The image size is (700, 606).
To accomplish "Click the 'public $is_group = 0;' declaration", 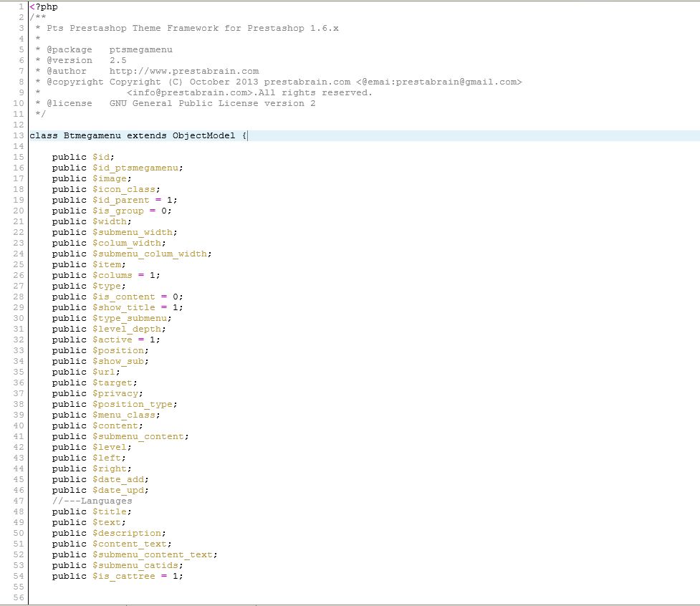I will pos(112,211).
